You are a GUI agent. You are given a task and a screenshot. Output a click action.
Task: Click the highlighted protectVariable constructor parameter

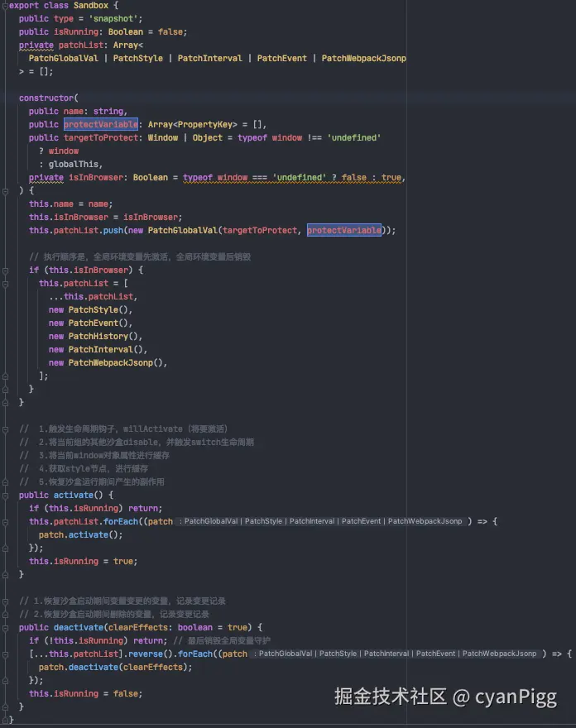pos(101,124)
